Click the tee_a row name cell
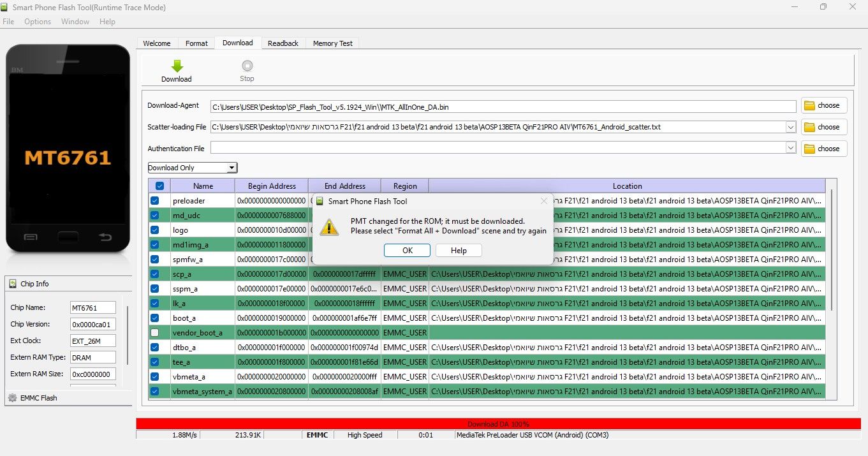Screen dimensions: 868x456 tap(203, 362)
